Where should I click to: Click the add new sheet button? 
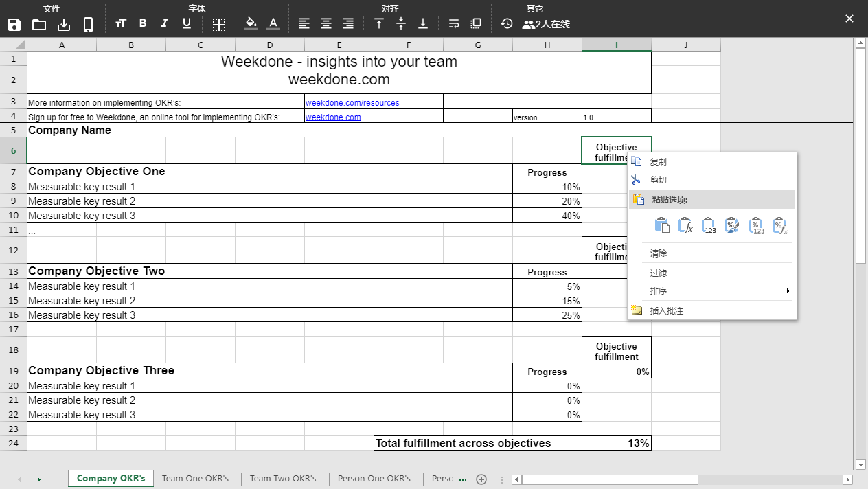point(481,479)
